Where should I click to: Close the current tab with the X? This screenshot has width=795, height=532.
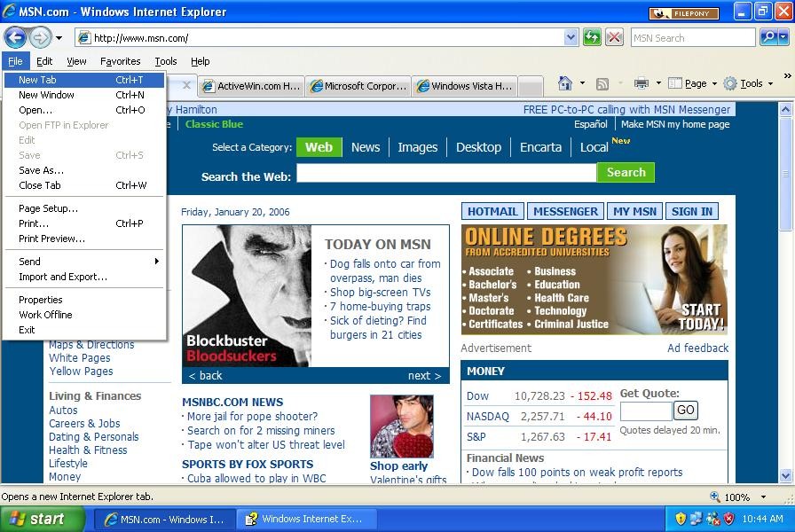186,85
